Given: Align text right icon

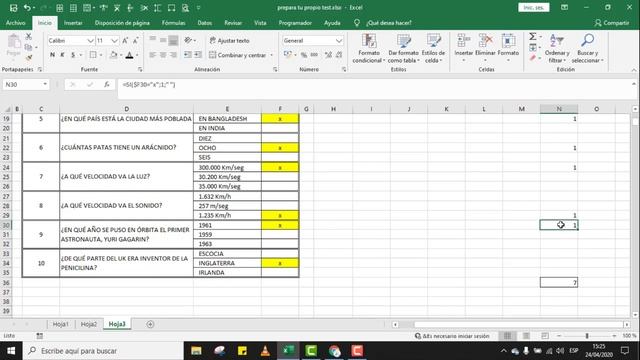Looking at the screenshot, I should (173, 55).
